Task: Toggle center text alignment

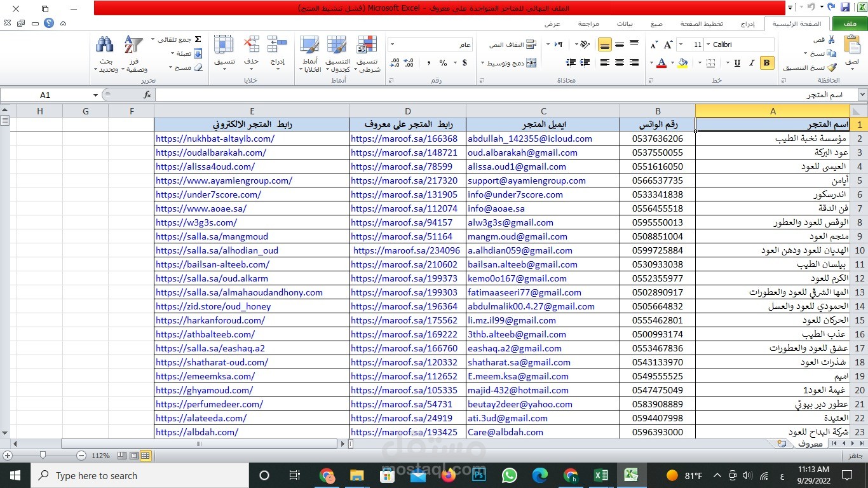Action: click(x=620, y=63)
